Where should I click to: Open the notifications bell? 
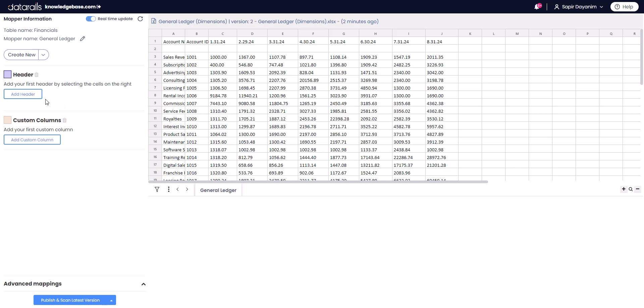pyautogui.click(x=537, y=7)
